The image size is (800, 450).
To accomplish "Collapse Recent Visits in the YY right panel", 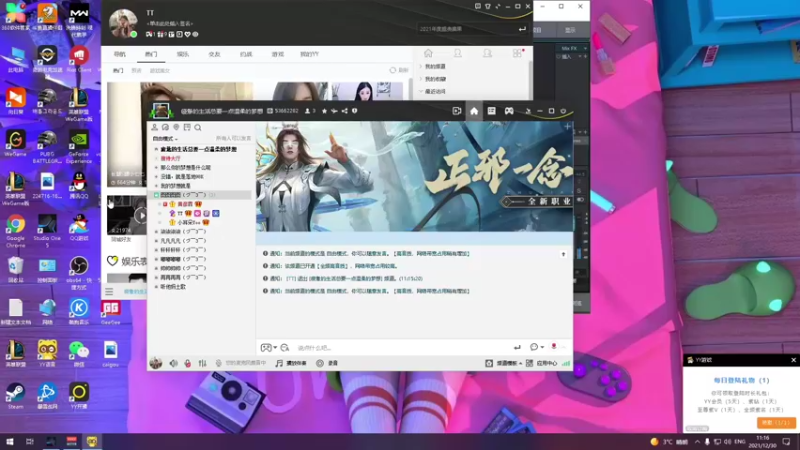I will (x=433, y=91).
